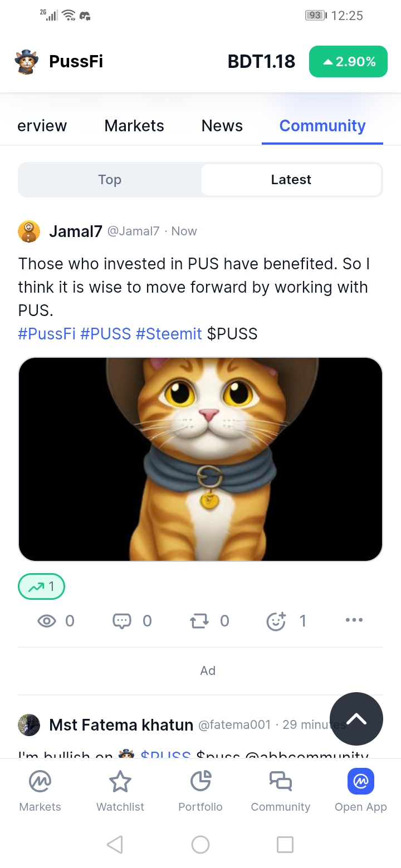Screen dimensions: 401x868
Task: Tap the views eye icon
Action: pyautogui.click(x=47, y=620)
